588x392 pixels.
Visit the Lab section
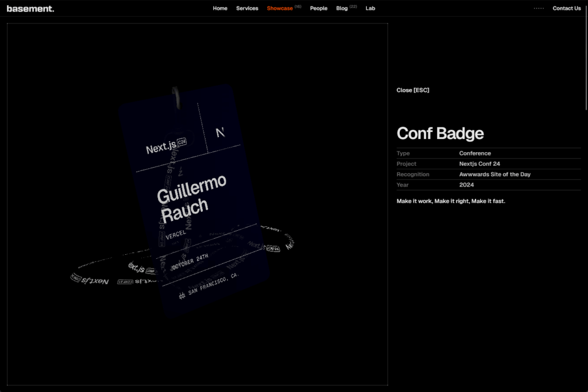point(370,8)
